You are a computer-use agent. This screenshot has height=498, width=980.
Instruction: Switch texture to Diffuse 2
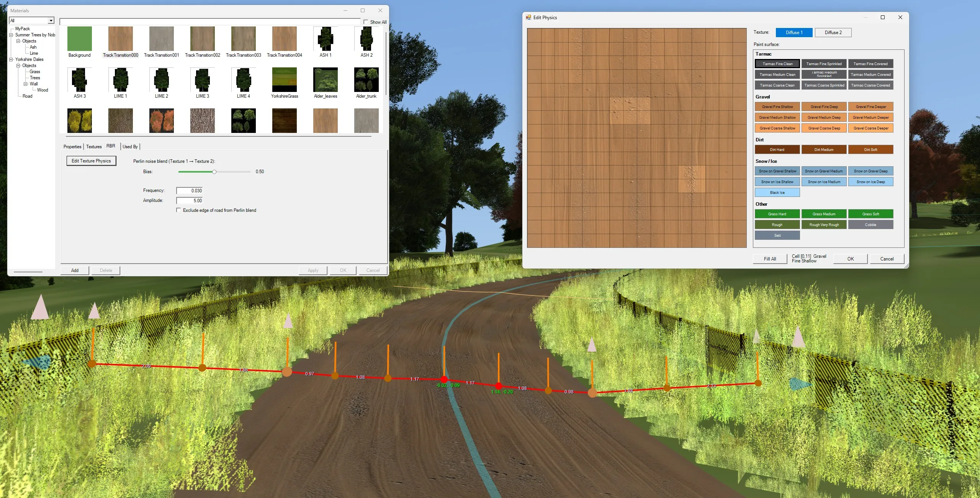(833, 33)
